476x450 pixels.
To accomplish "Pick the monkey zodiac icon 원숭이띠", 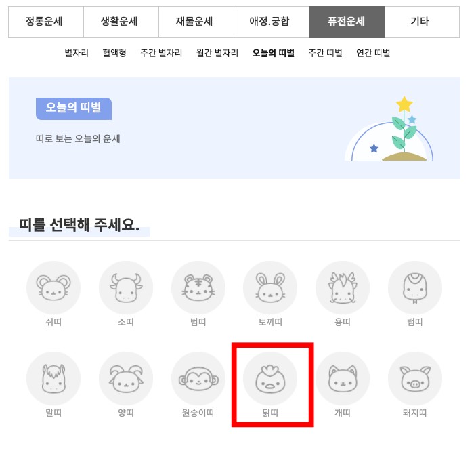I will pyautogui.click(x=198, y=379).
